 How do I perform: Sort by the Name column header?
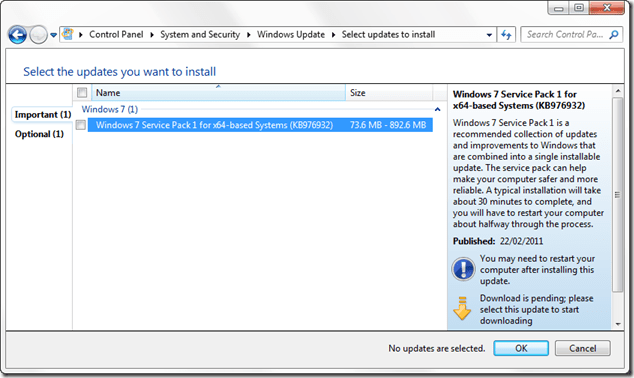(218, 93)
